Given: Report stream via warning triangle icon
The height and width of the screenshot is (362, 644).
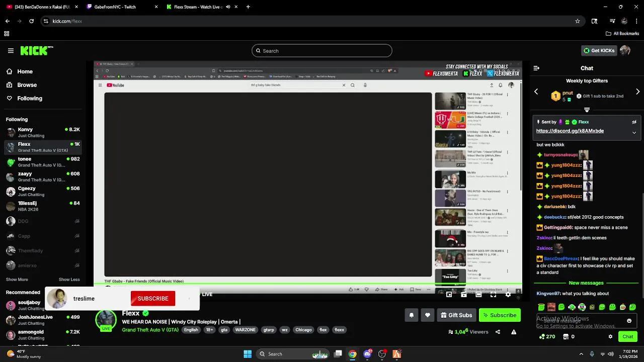Looking at the screenshot, I should (x=514, y=332).
